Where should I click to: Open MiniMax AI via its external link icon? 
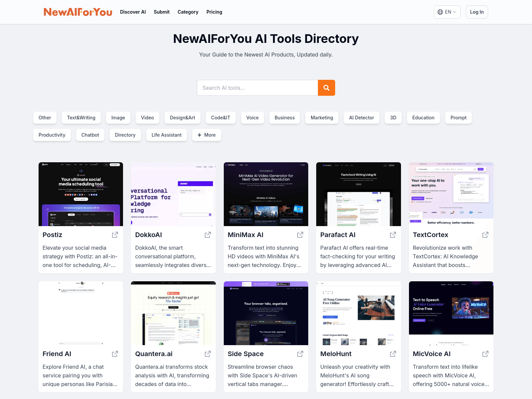(x=300, y=235)
